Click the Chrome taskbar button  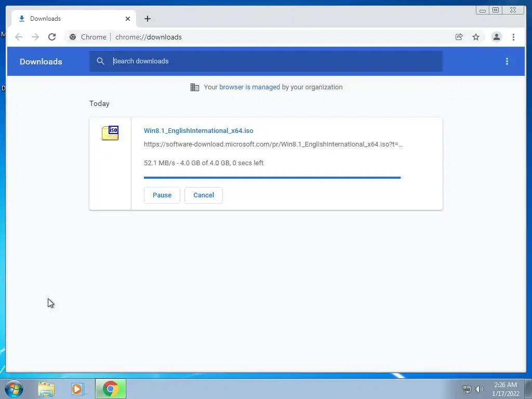[x=111, y=389]
